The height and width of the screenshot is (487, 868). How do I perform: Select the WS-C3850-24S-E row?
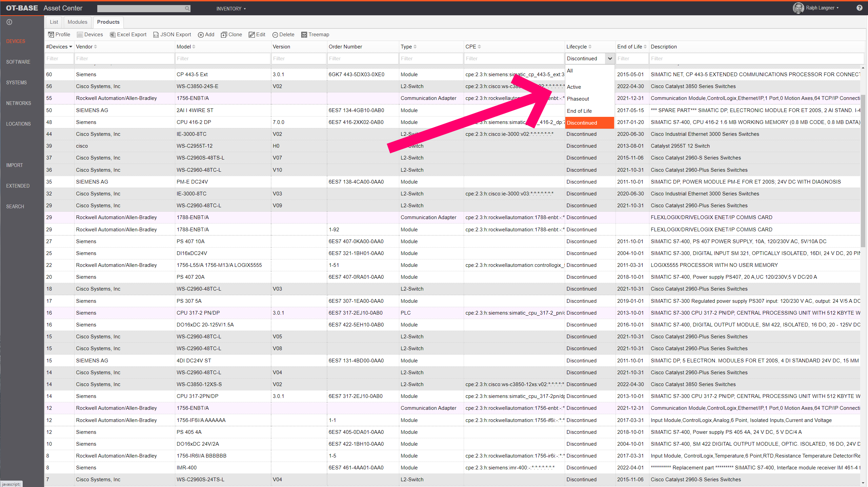pyautogui.click(x=452, y=86)
